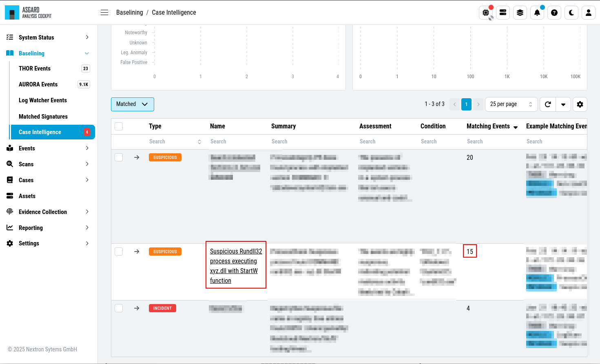Click the Scans magnifier icon

click(10, 164)
